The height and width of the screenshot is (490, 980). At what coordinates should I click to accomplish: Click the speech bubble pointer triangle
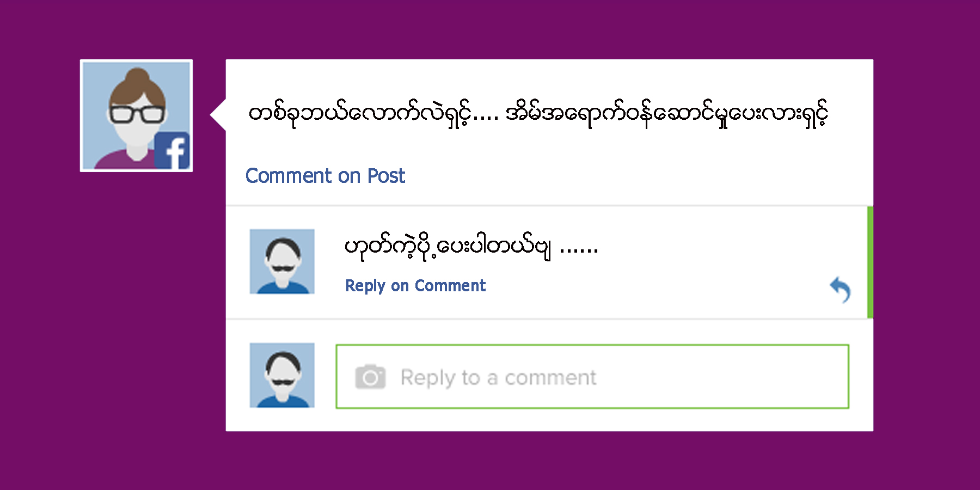click(218, 115)
